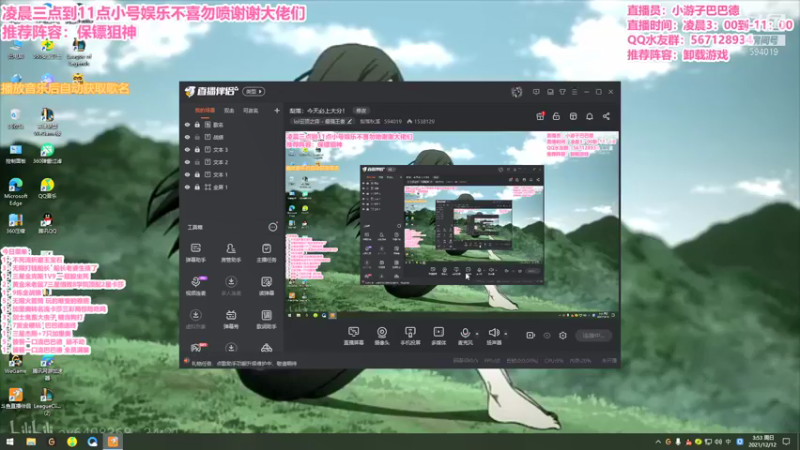Open File Explorer from taskbar

coord(31,442)
